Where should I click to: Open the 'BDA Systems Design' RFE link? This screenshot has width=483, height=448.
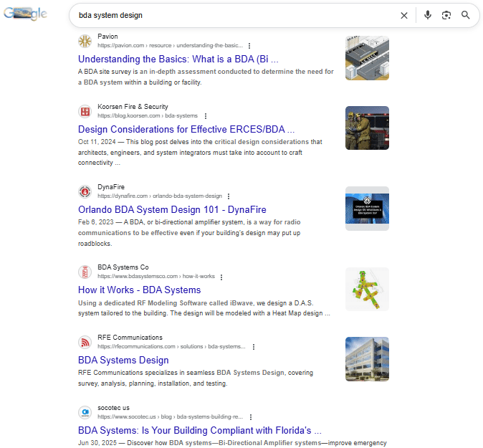[123, 360]
